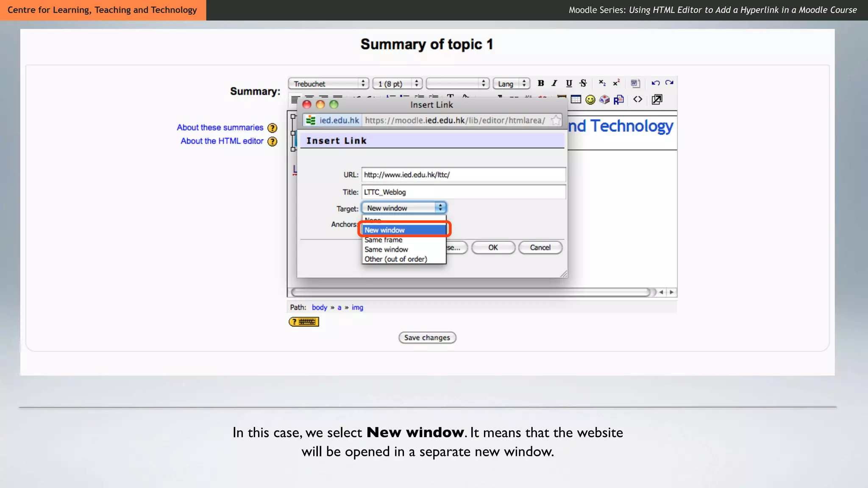Apply subscript formatting
The height and width of the screenshot is (488, 868).
pos(602,83)
